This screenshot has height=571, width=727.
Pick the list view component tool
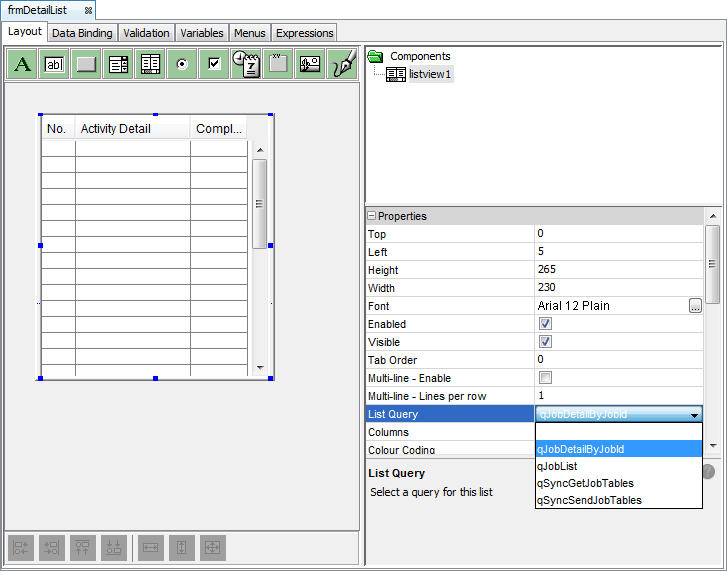click(x=151, y=64)
